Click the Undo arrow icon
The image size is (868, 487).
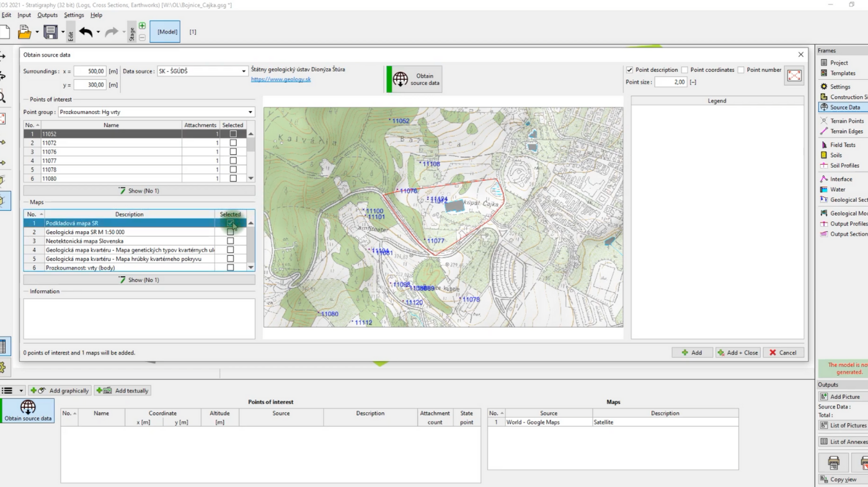tap(86, 32)
